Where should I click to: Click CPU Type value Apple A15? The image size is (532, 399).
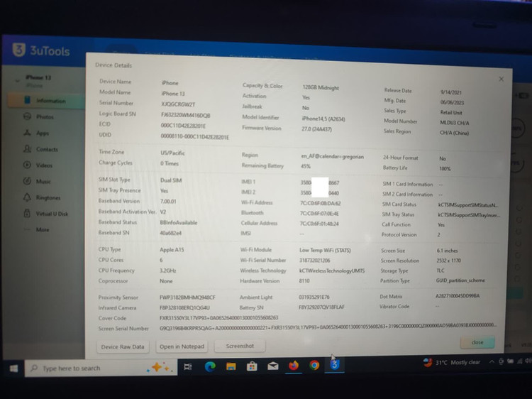point(172,250)
